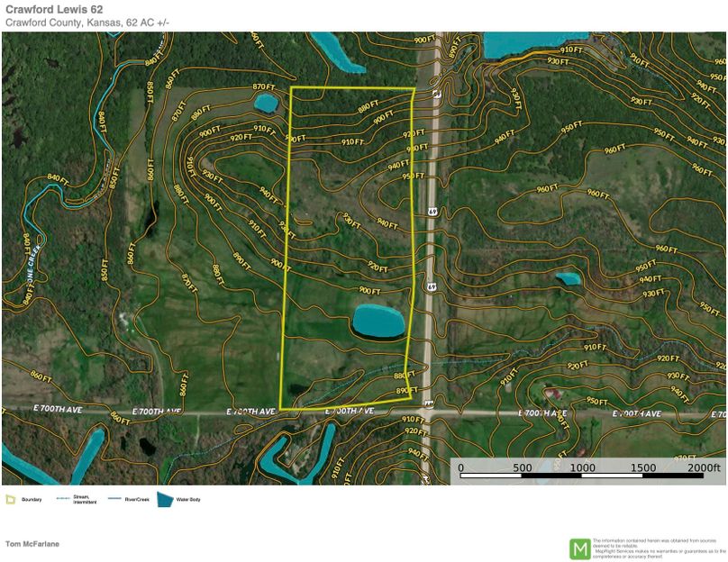
Task: Click the lower Highway 69 shield marker
Action: [432, 286]
